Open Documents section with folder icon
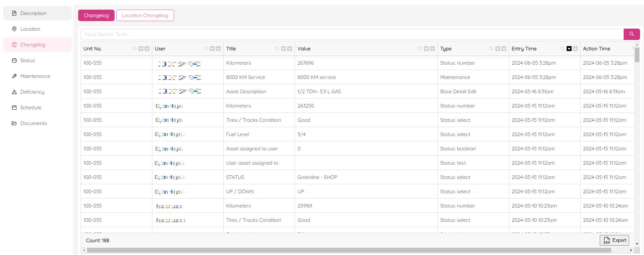The image size is (644, 255). pos(33,123)
